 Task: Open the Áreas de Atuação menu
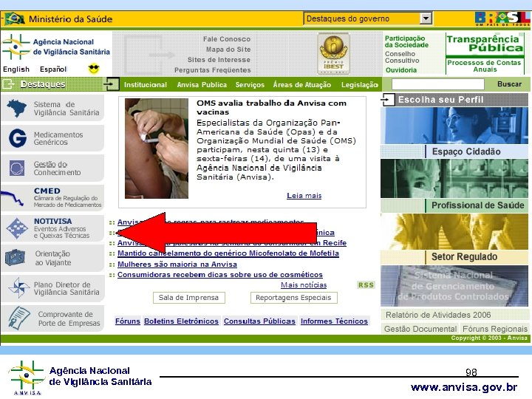tap(302, 85)
